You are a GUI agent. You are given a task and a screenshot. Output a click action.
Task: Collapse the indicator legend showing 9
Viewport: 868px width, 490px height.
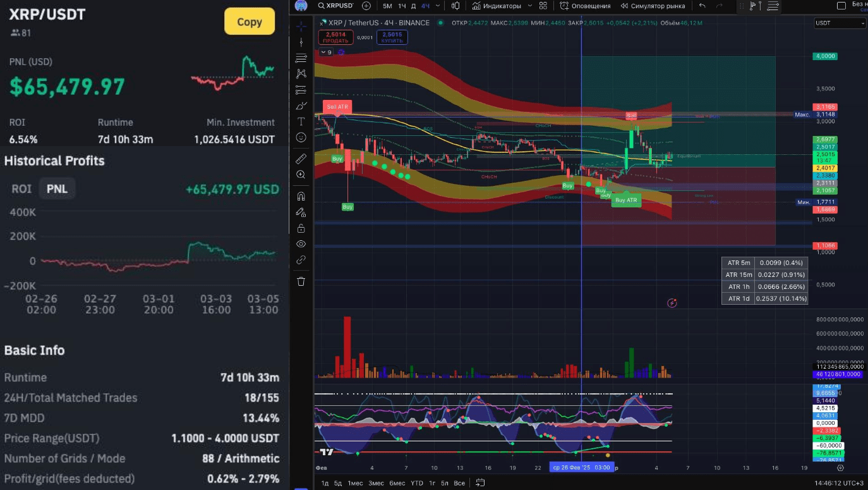(x=325, y=52)
